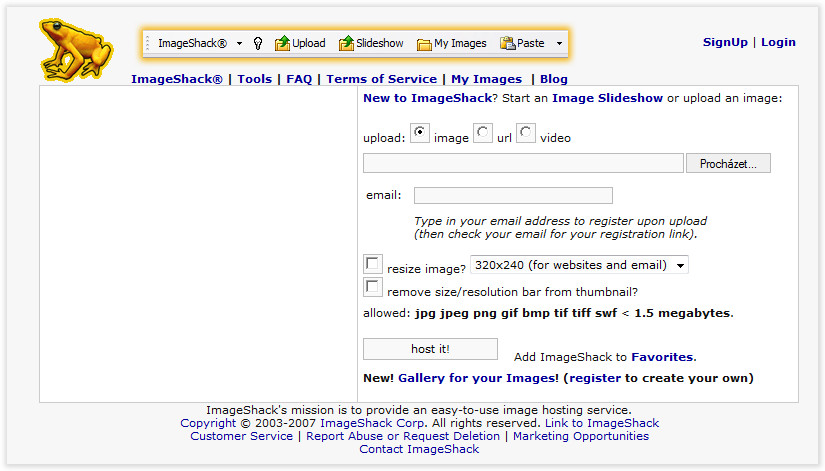Open the resize image size dropdown

pyautogui.click(x=579, y=265)
